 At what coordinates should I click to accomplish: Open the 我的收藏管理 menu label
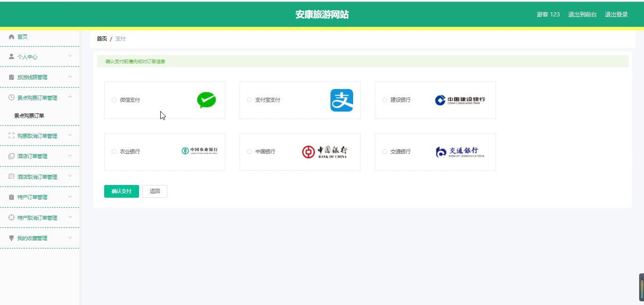(x=33, y=238)
